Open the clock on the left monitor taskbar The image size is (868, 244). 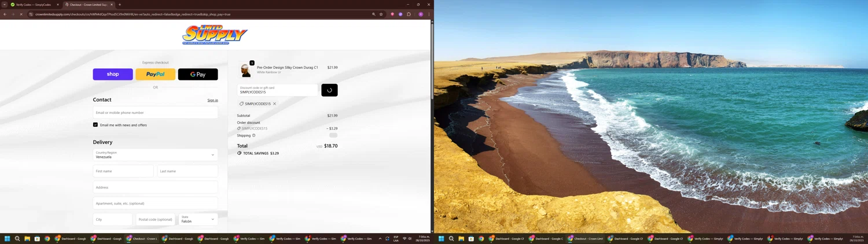423,238
